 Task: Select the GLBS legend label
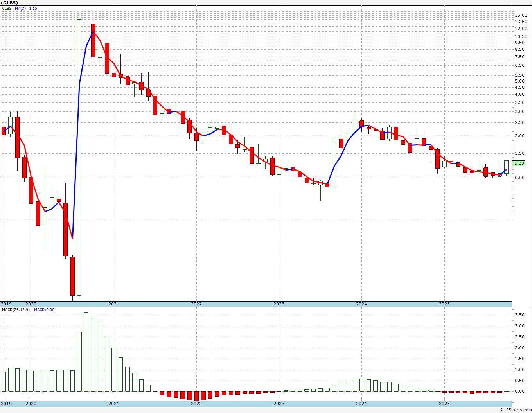tap(7, 8)
